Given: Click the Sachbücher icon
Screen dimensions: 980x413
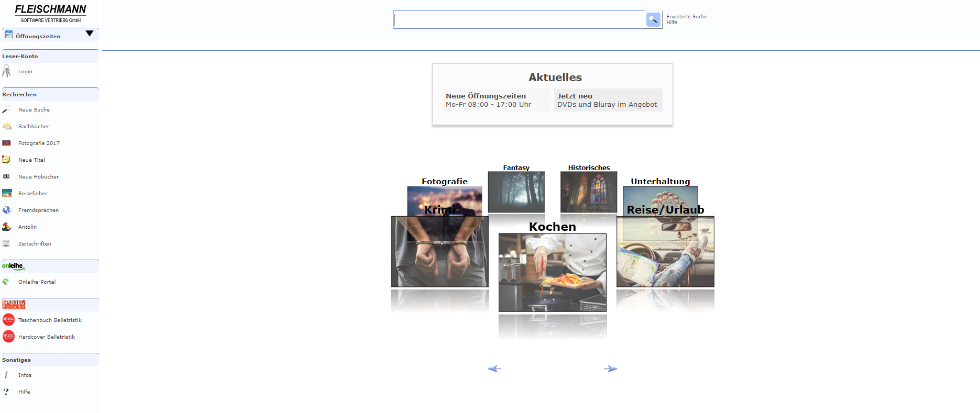Looking at the screenshot, I should pos(7,126).
